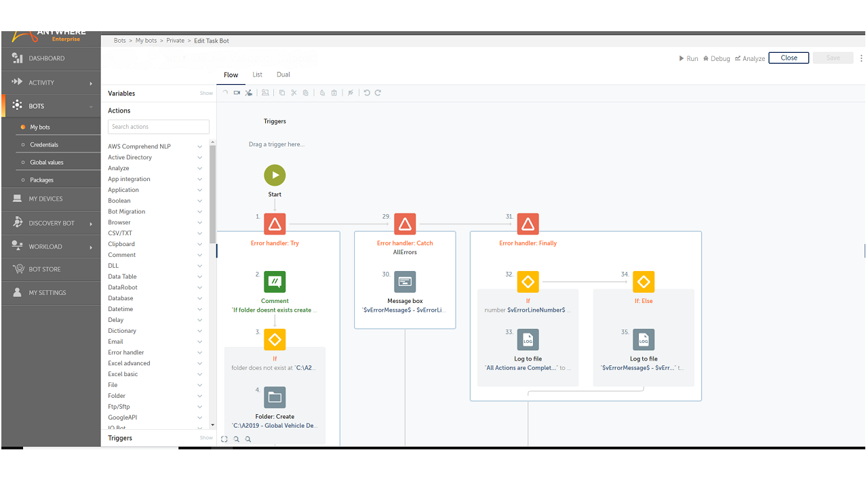Switch to the Dual view tab
Screen dimensions: 868x488
point(283,75)
